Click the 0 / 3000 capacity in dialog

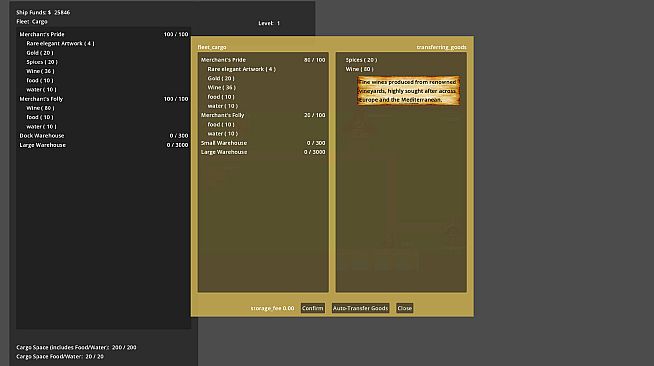click(x=314, y=152)
